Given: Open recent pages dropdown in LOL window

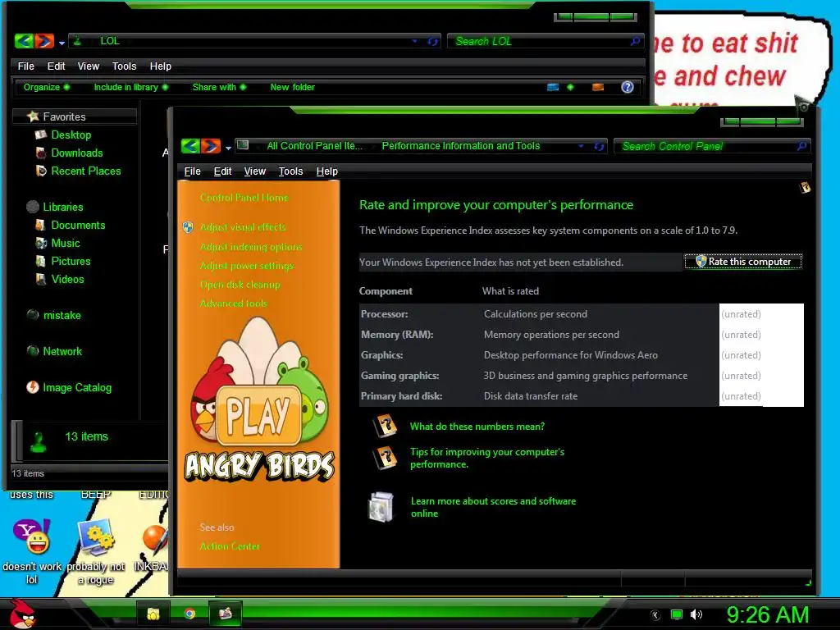Looking at the screenshot, I should click(x=62, y=43).
